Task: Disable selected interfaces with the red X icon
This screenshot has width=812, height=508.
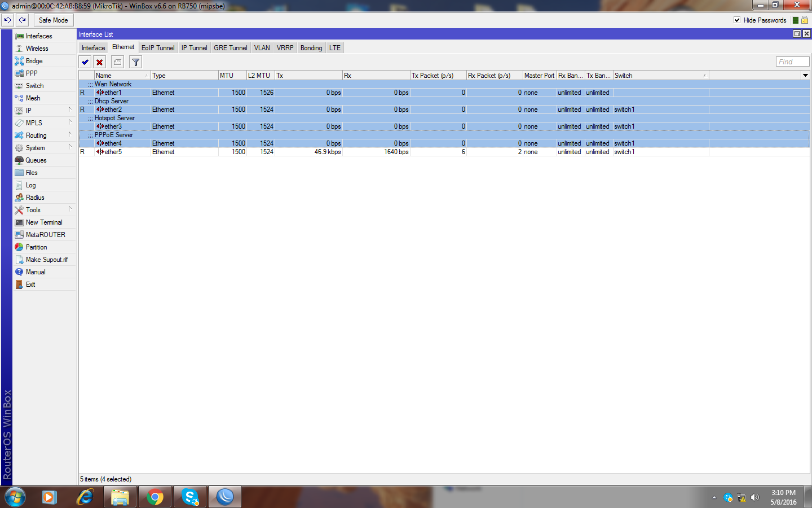Action: pos(99,62)
